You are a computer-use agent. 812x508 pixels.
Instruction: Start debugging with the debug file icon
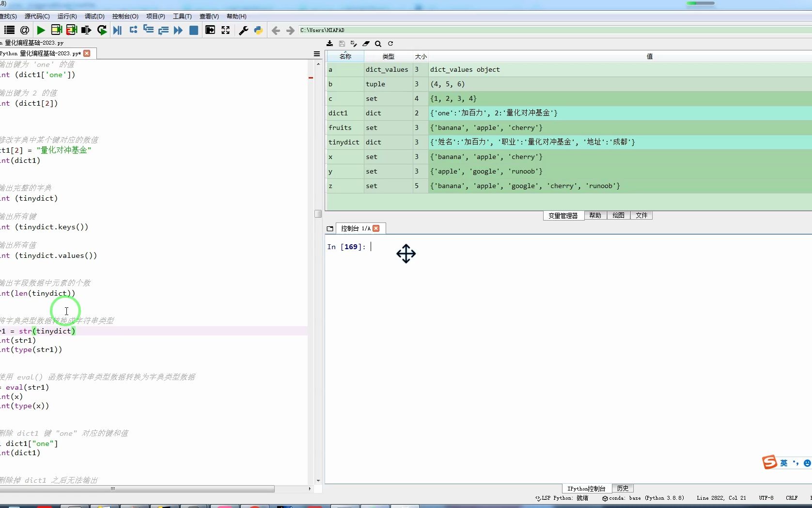[117, 30]
